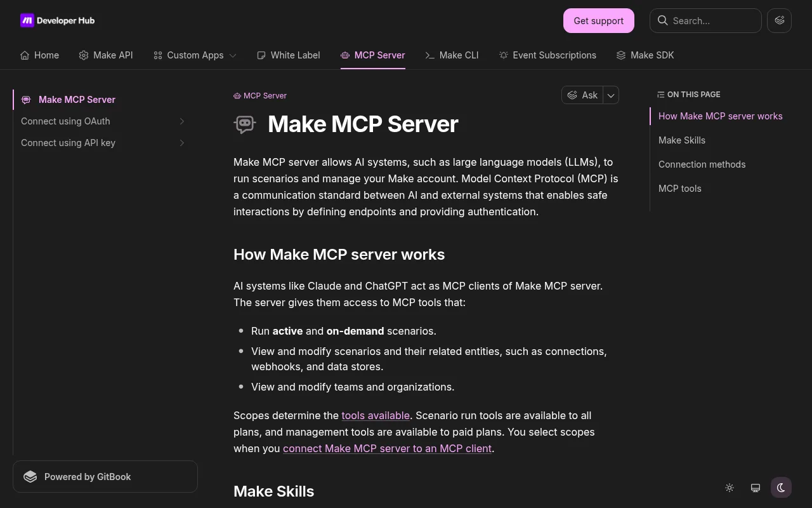Click the Get support button
This screenshot has width=812, height=508.
[599, 20]
